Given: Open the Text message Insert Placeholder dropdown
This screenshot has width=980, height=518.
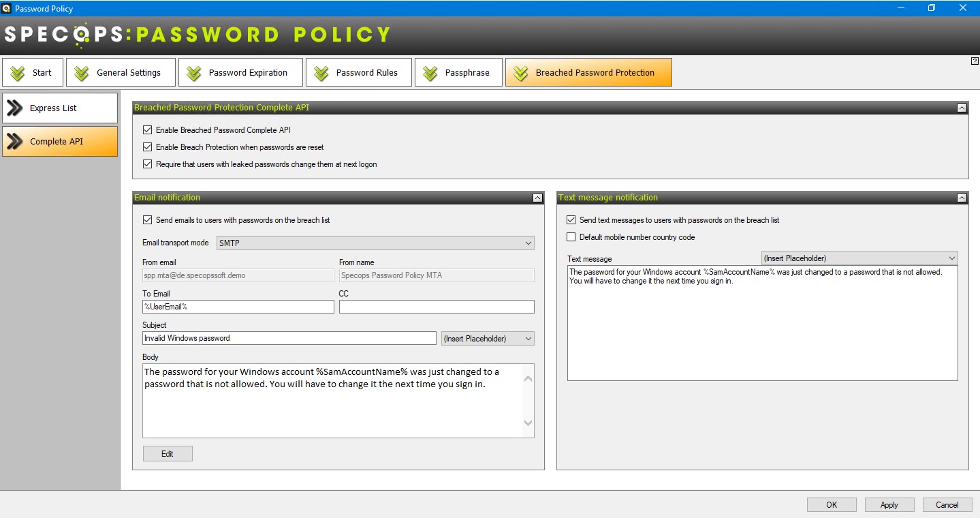Looking at the screenshot, I should [x=859, y=258].
